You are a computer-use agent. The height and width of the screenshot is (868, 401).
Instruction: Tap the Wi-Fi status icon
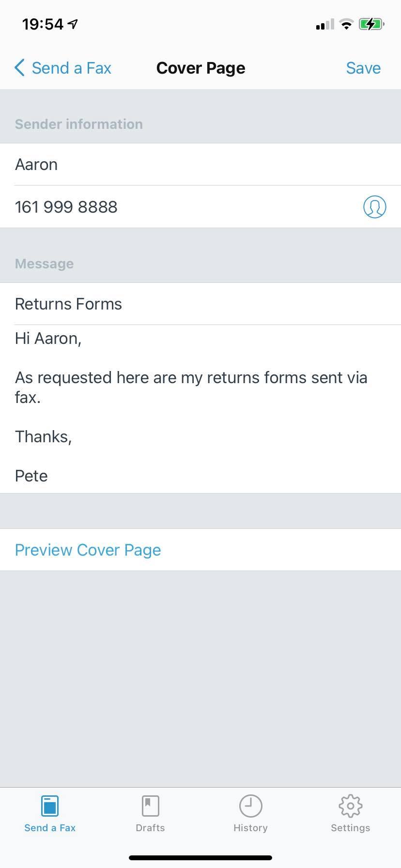click(x=346, y=24)
